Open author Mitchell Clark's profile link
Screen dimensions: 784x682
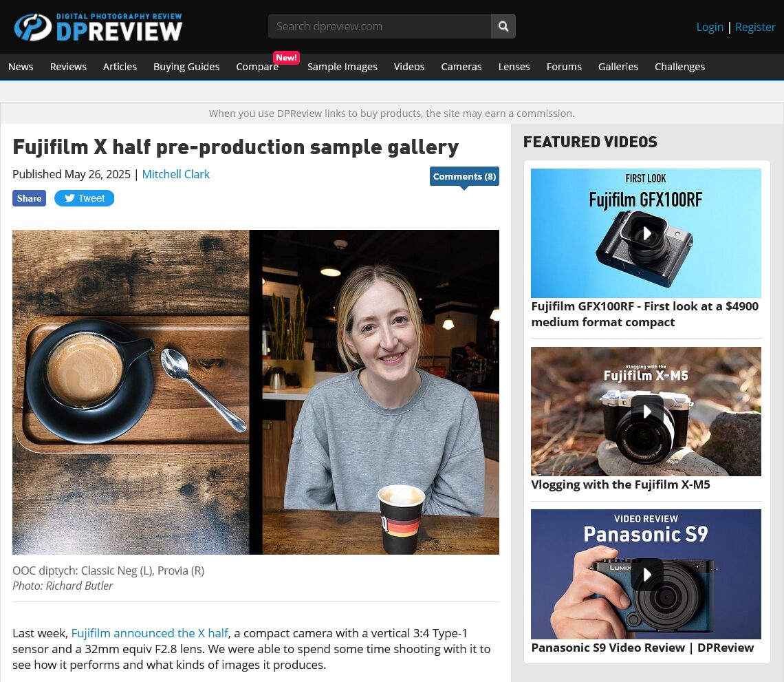[176, 174]
